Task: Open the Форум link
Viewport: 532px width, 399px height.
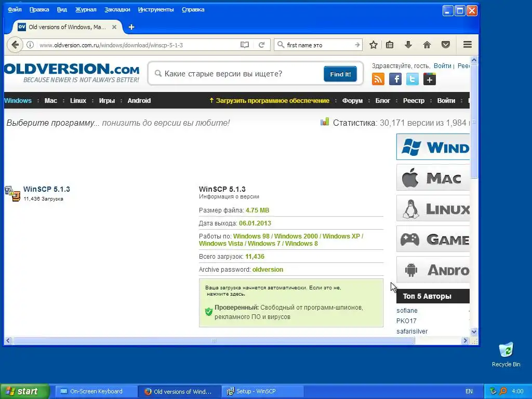Action: (352, 100)
